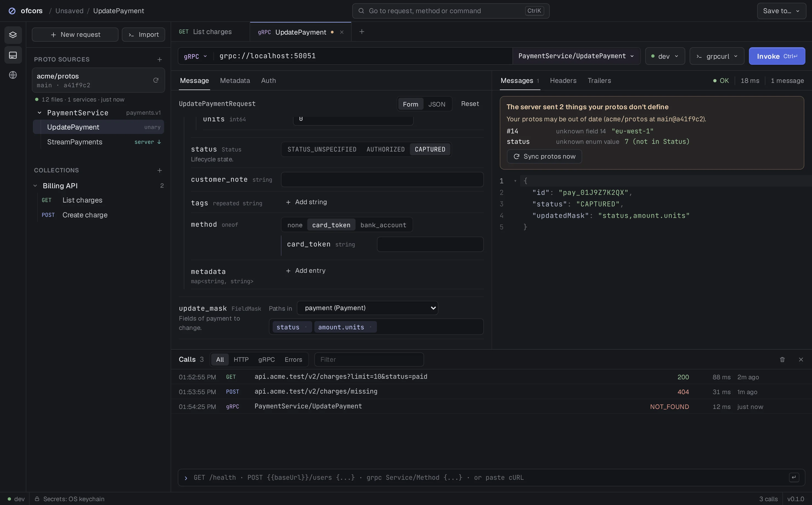
Task: Open Create charge POST request
Action: point(98,215)
